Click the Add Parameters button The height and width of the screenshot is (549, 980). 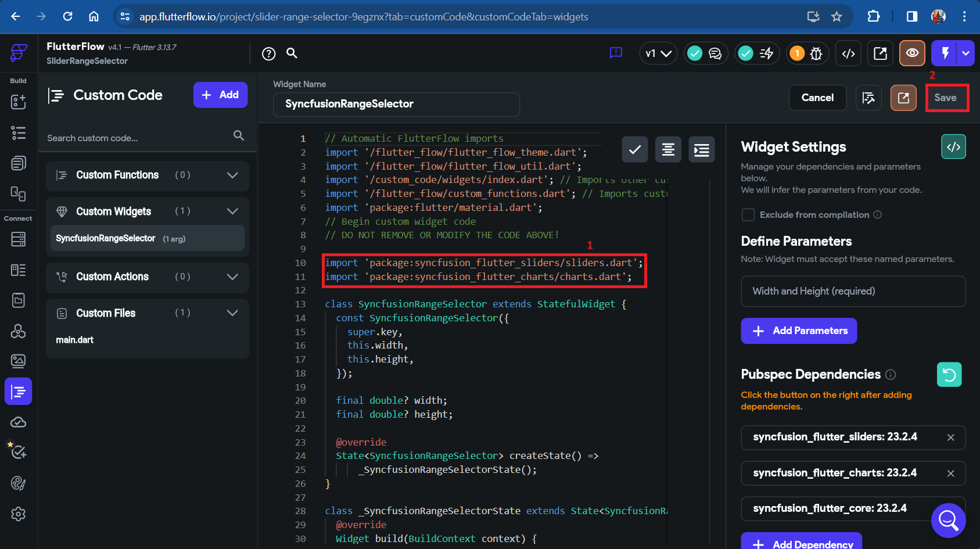(x=799, y=331)
